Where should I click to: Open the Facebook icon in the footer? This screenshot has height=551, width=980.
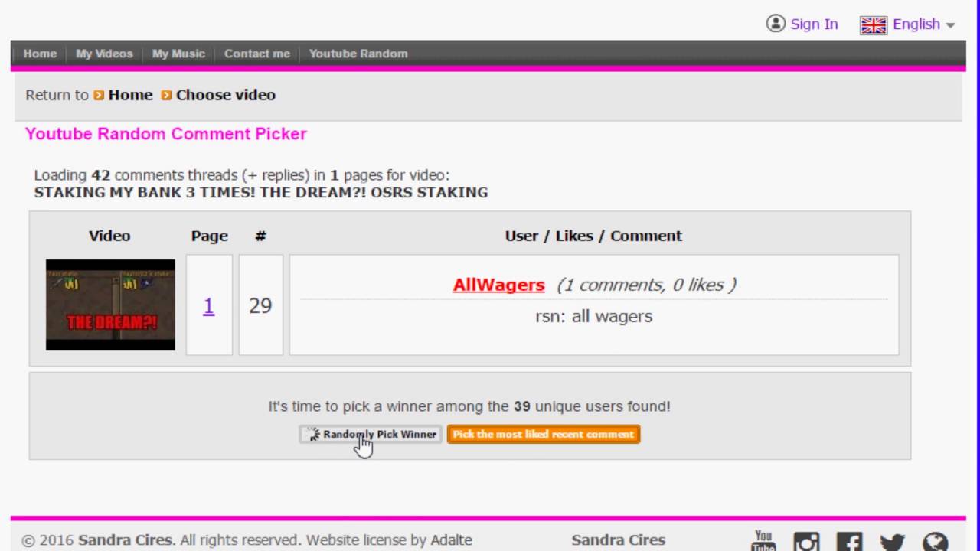[x=849, y=543]
